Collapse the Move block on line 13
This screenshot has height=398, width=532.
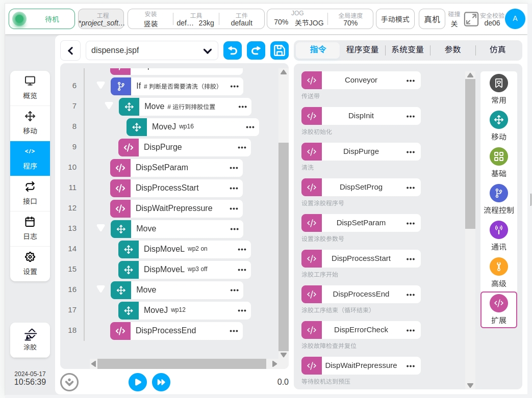pos(101,228)
